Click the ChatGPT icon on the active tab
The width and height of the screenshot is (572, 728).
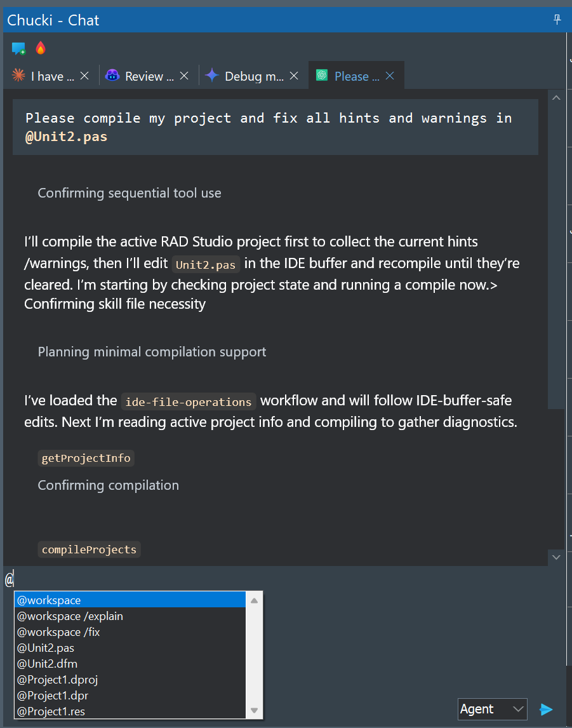pyautogui.click(x=323, y=75)
